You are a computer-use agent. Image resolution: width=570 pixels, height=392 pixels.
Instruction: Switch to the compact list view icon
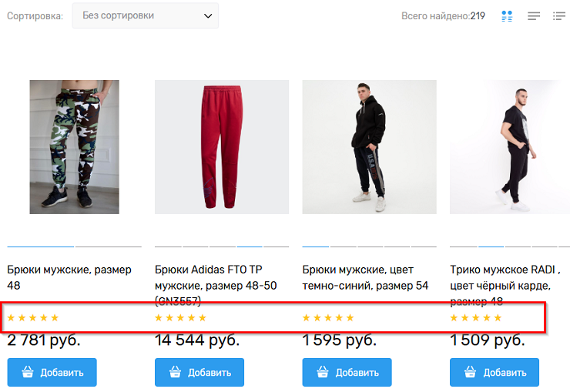click(534, 16)
